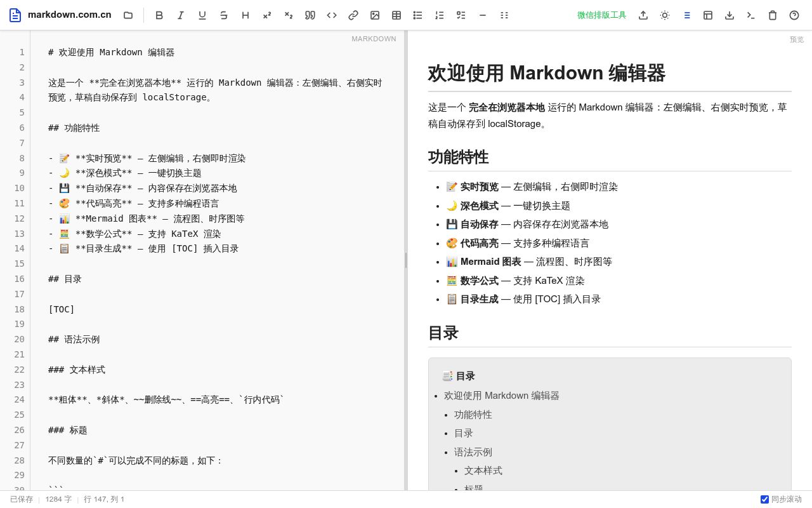812x508 pixels.
Task: Insert task checklist
Action: [461, 15]
